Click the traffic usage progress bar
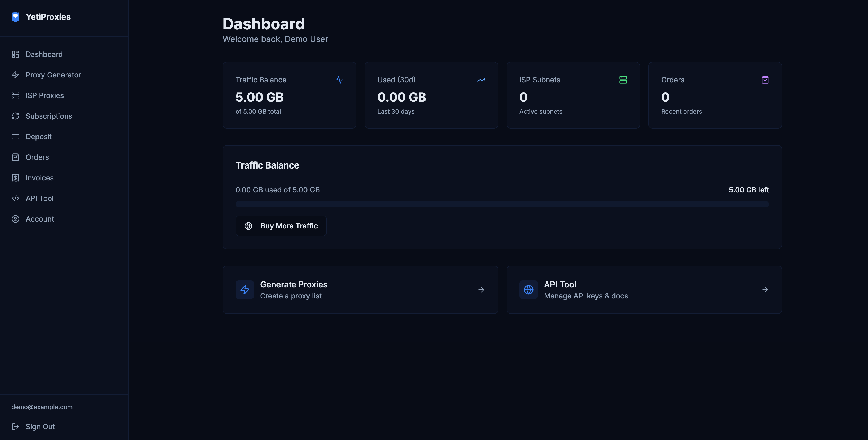868x440 pixels. (x=502, y=204)
